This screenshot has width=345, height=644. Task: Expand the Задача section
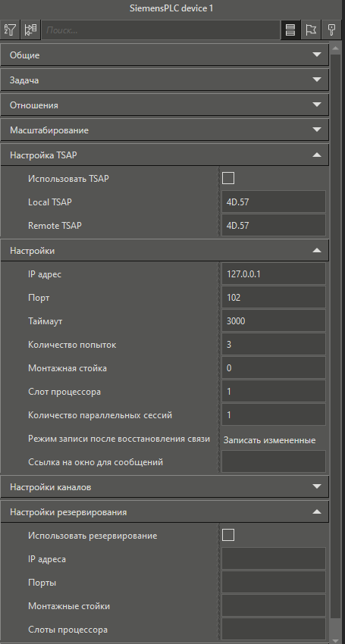point(165,80)
